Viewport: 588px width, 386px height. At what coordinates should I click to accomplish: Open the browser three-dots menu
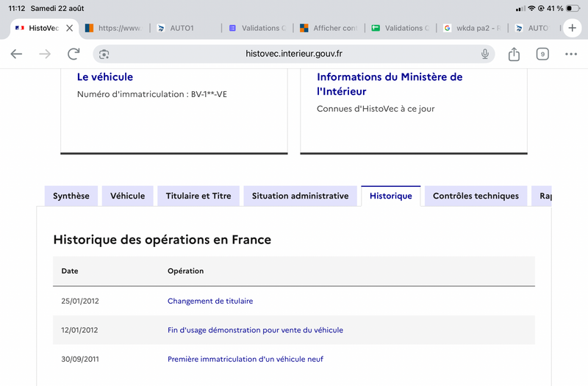click(571, 54)
